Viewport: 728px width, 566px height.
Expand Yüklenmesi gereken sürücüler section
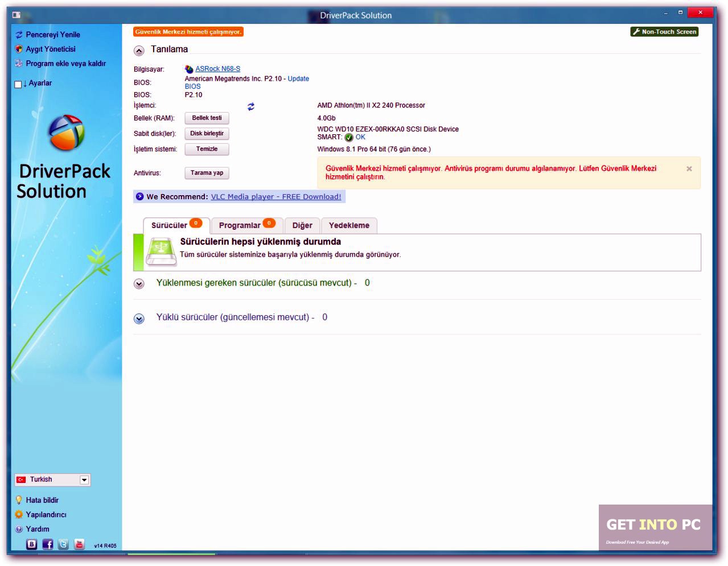click(139, 283)
